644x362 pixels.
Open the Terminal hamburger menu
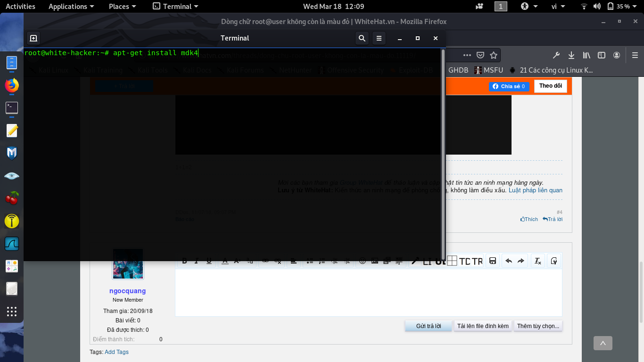click(379, 38)
